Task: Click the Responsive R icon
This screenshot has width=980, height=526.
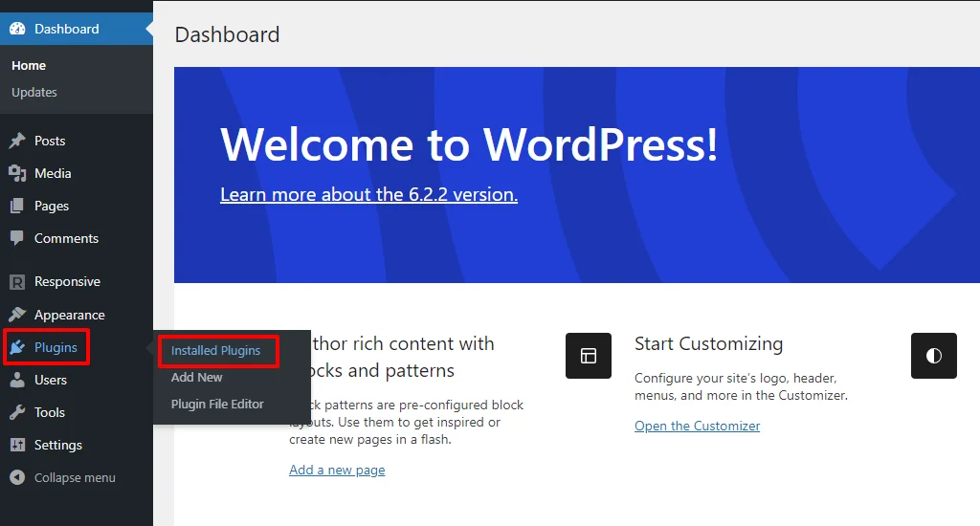Action: pyautogui.click(x=17, y=282)
